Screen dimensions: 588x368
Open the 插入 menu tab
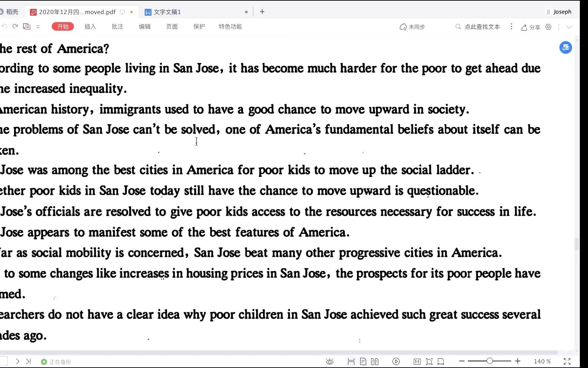click(90, 27)
